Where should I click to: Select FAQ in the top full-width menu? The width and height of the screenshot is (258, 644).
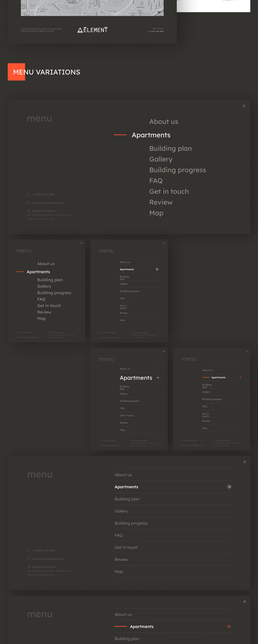click(156, 181)
